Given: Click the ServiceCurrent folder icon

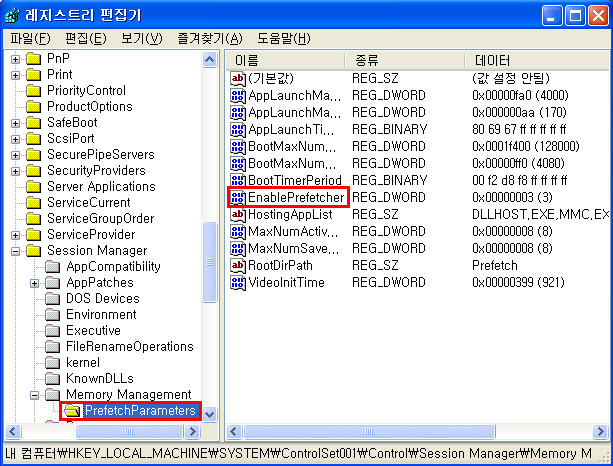Looking at the screenshot, I should point(34,203).
